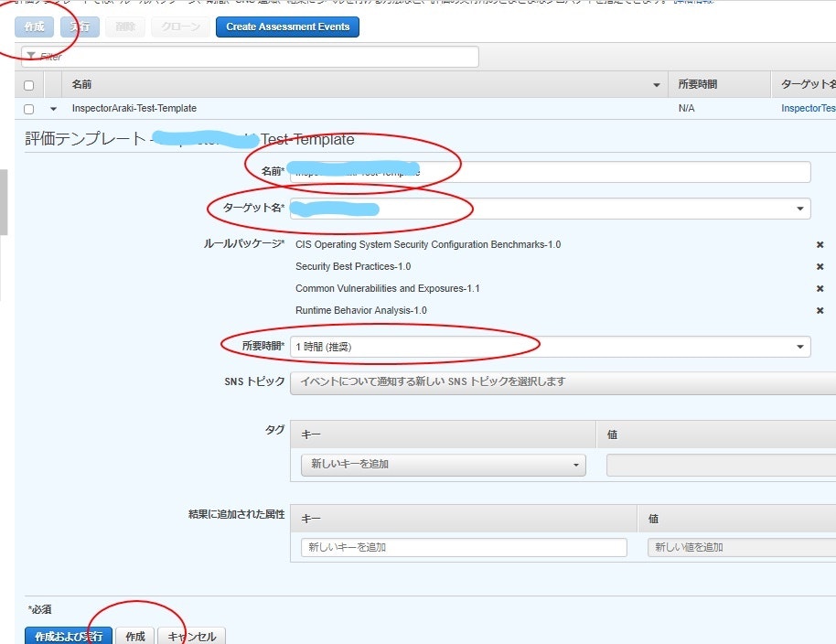Open the InspectorTes target link
836x644 pixels.
coord(809,108)
